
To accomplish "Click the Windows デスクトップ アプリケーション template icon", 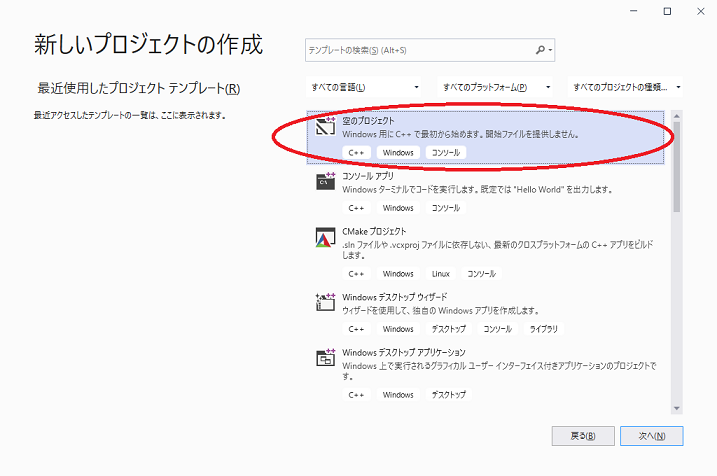I will 325,358.
